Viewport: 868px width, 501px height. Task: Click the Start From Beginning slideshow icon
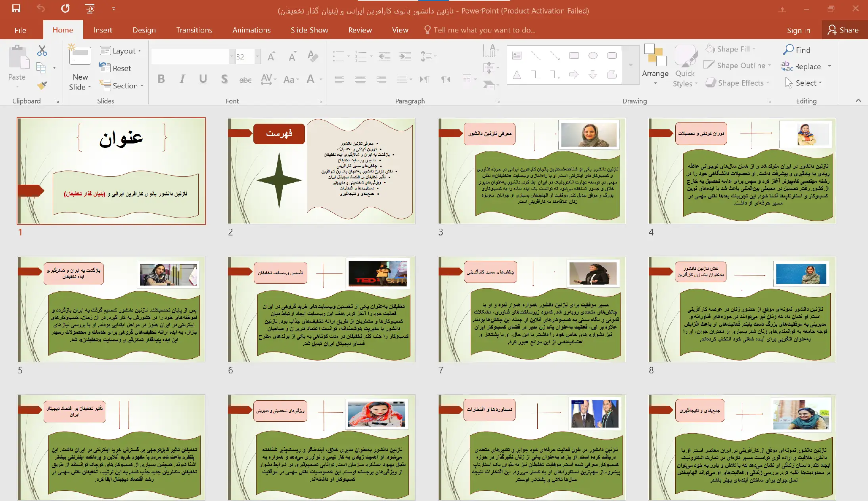point(90,8)
